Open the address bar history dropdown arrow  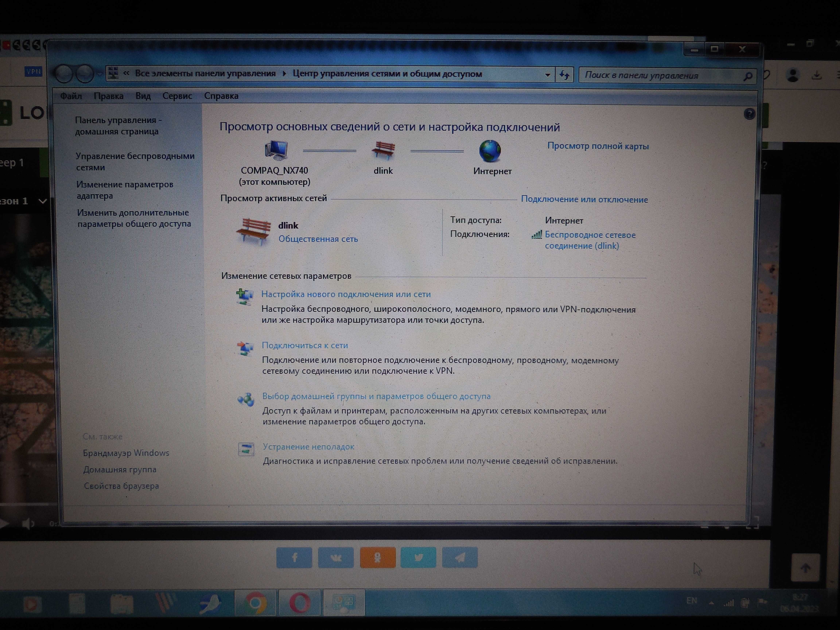pyautogui.click(x=547, y=75)
